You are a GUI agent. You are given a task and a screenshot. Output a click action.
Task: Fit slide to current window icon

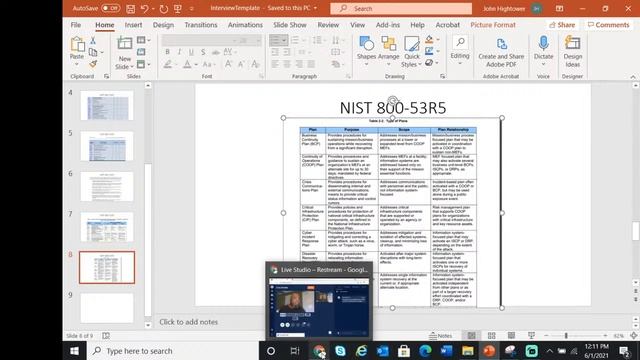(x=634, y=336)
